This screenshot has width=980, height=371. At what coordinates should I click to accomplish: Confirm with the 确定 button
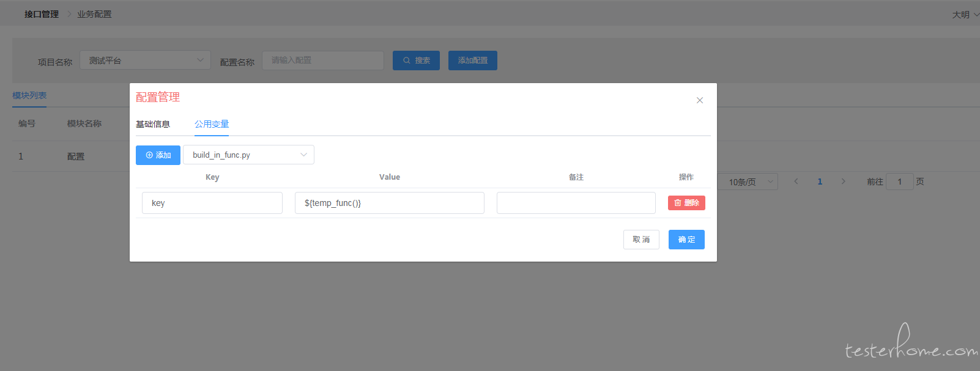[686, 240]
